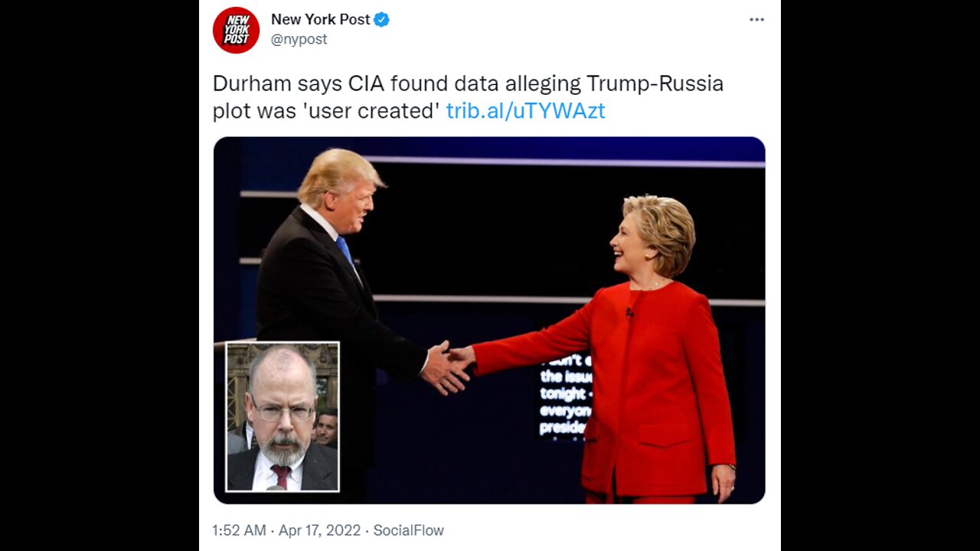Open the @nypost handle link
Screen dimensions: 980x551
coord(299,39)
